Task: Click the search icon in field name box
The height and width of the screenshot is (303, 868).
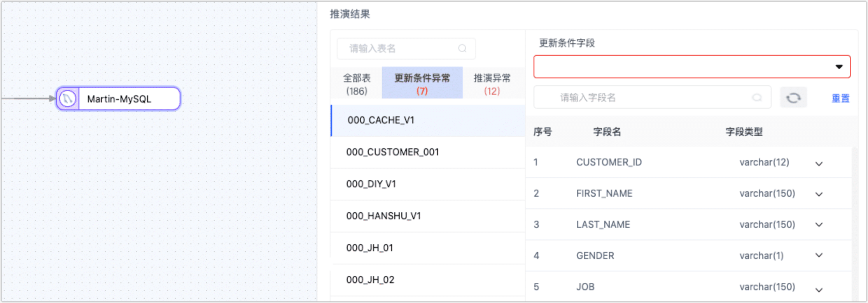Action: point(756,97)
